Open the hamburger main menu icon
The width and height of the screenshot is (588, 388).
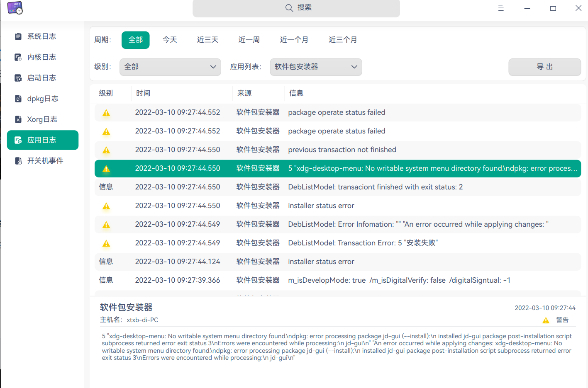click(501, 8)
